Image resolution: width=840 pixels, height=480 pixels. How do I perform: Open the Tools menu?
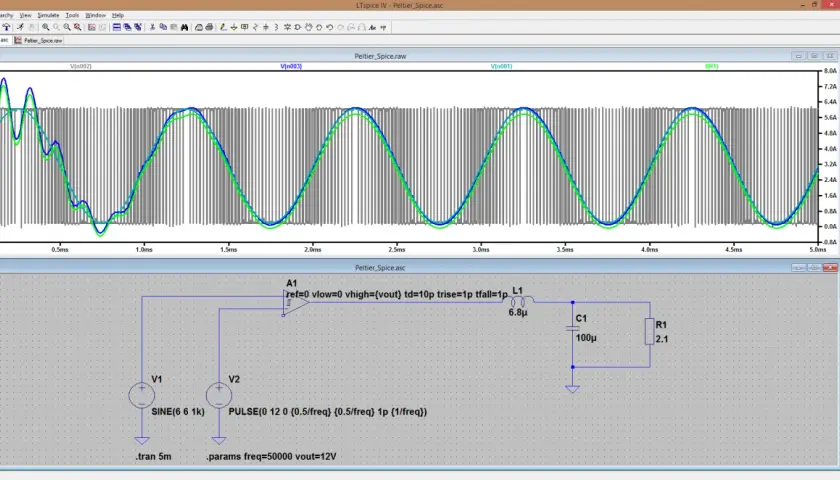72,15
